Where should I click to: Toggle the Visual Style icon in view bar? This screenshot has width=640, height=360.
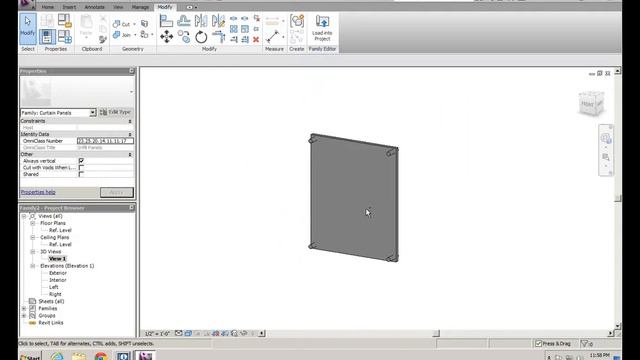[188, 333]
